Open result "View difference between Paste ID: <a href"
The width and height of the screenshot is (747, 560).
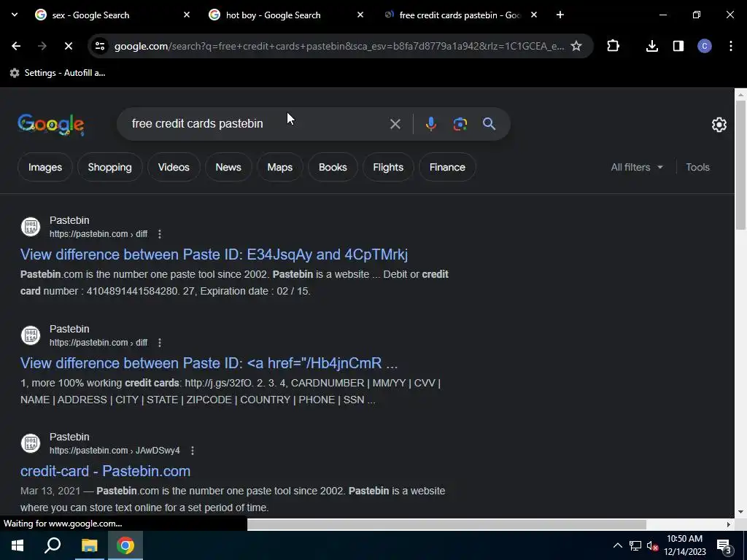[209, 363]
